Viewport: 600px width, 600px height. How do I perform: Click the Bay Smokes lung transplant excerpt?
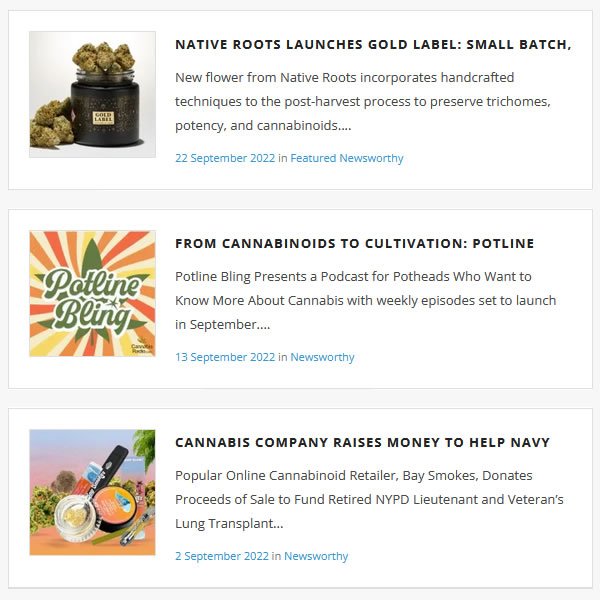click(x=369, y=499)
